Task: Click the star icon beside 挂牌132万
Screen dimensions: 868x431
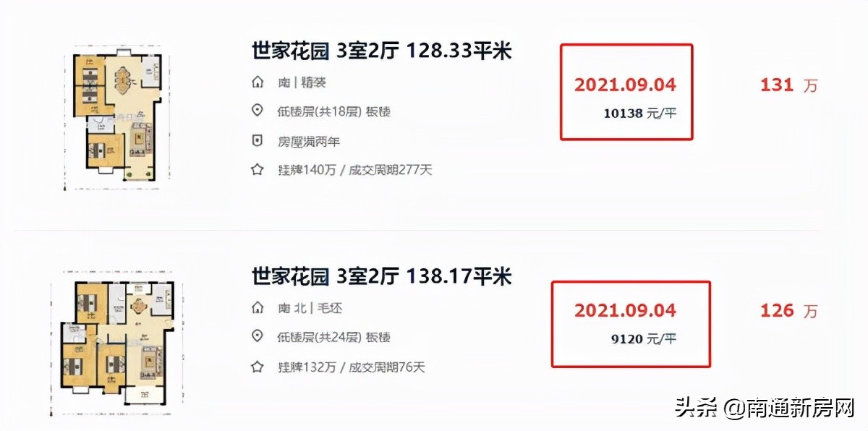Action: pyautogui.click(x=258, y=367)
